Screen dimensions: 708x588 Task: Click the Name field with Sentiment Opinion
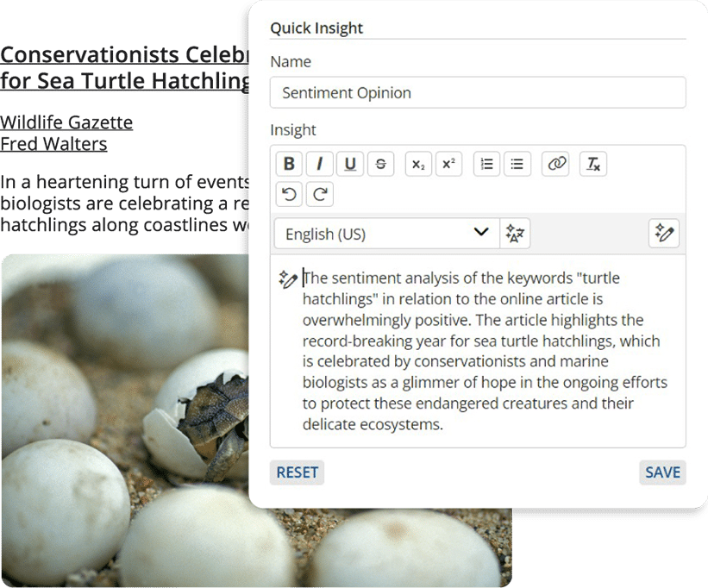478,92
